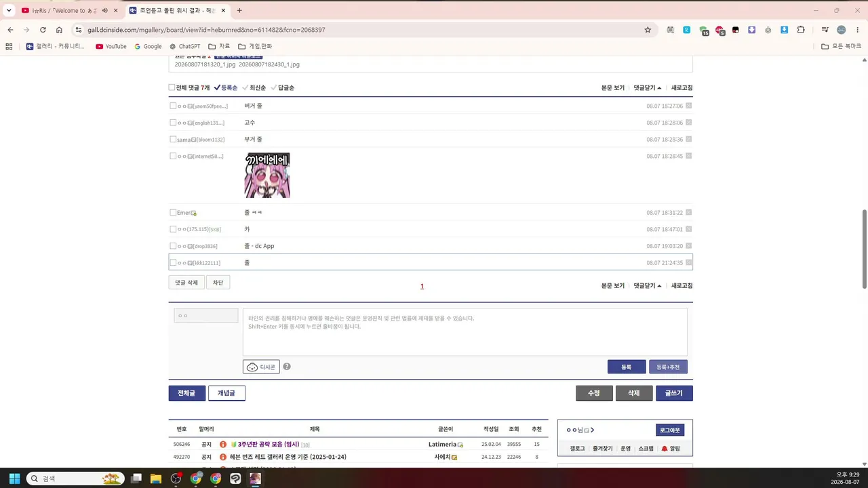Open the dccon help question-mark icon

(x=287, y=367)
